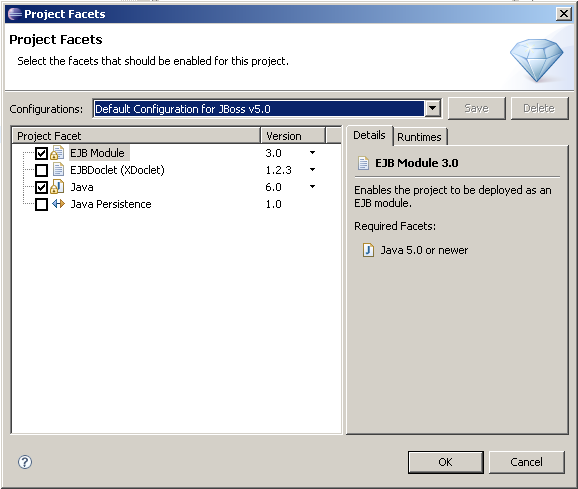
Task: Switch to the Runtimes tab
Action: point(419,137)
